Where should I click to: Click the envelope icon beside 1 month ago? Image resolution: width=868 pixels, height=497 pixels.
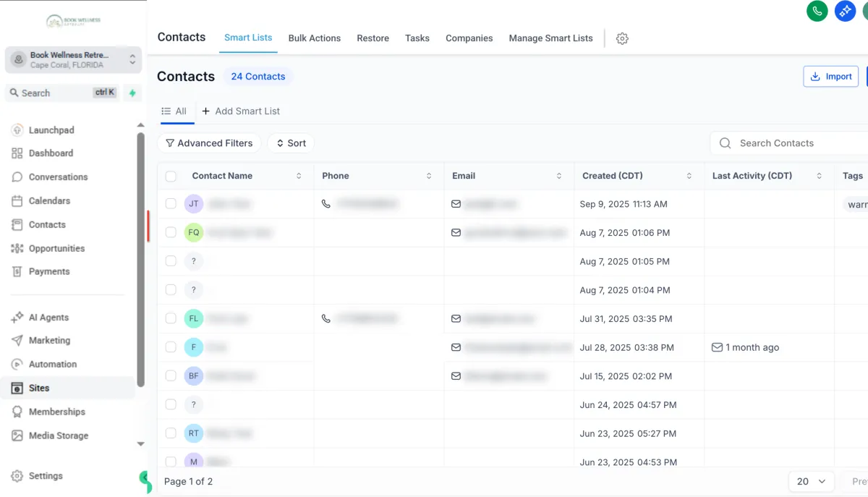717,347
